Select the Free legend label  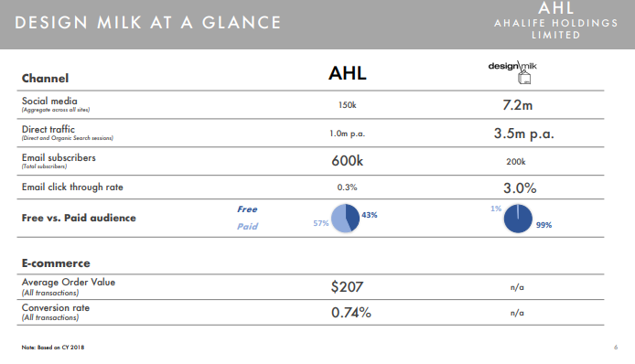point(247,209)
